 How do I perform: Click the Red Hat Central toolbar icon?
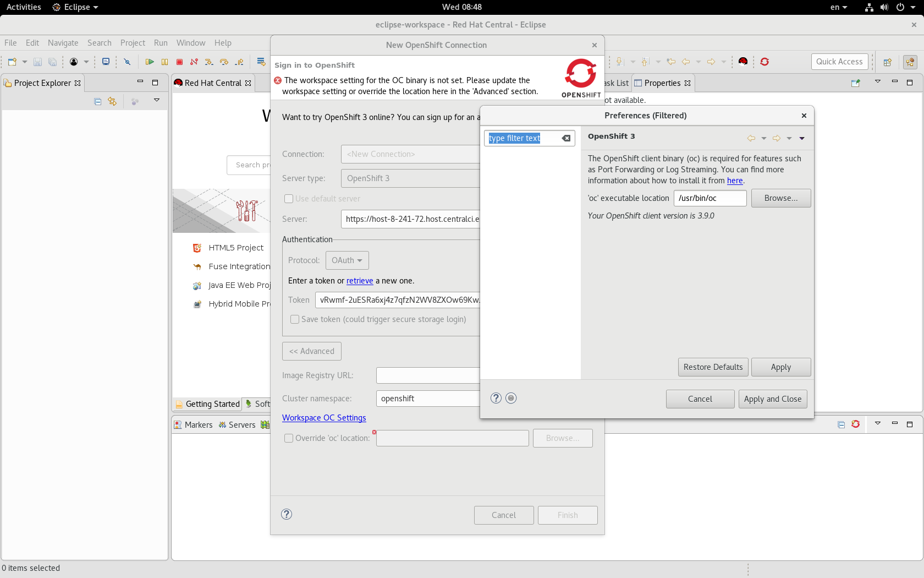[x=743, y=62]
